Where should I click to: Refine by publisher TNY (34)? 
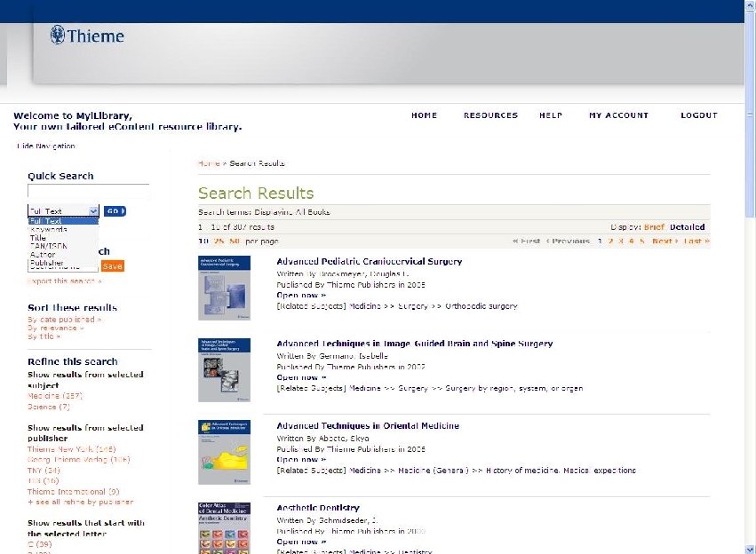44,471
